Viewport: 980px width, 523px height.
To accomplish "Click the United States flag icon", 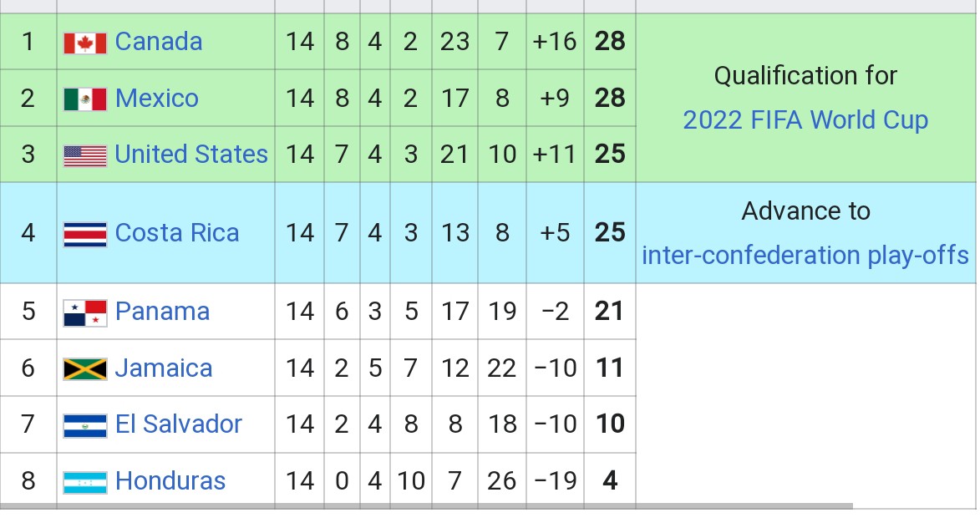I will (85, 155).
